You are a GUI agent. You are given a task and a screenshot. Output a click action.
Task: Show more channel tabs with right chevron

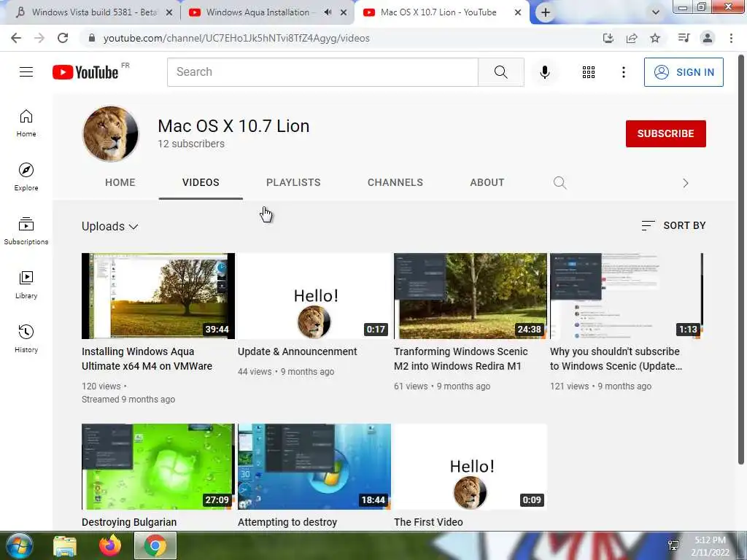(x=686, y=183)
